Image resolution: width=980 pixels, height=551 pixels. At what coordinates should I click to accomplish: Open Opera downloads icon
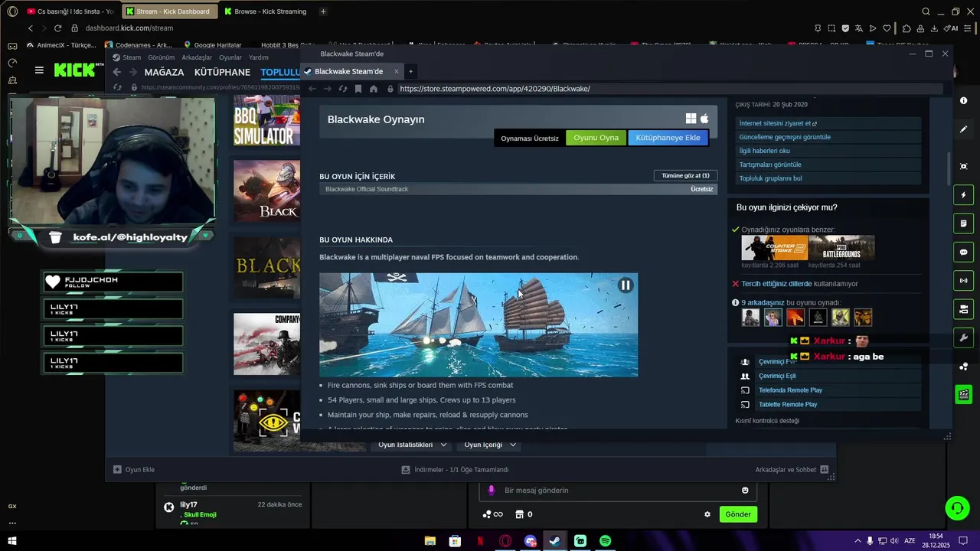935,28
